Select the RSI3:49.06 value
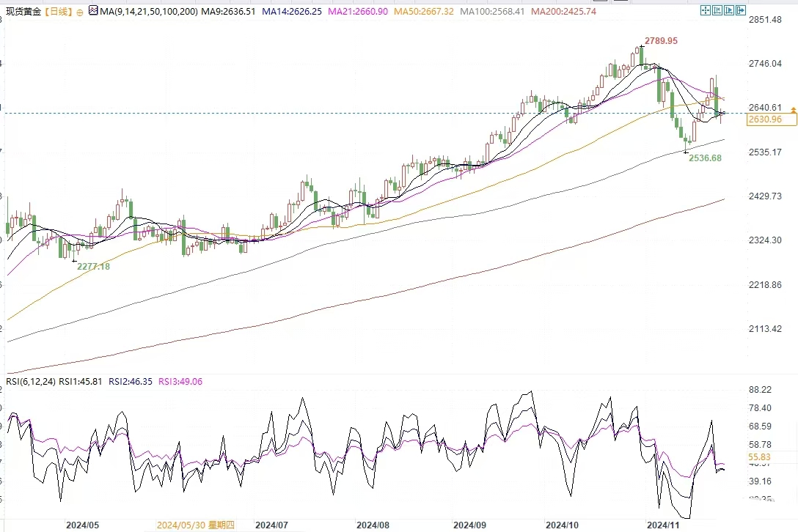This screenshot has height=532, width=798. [x=180, y=382]
